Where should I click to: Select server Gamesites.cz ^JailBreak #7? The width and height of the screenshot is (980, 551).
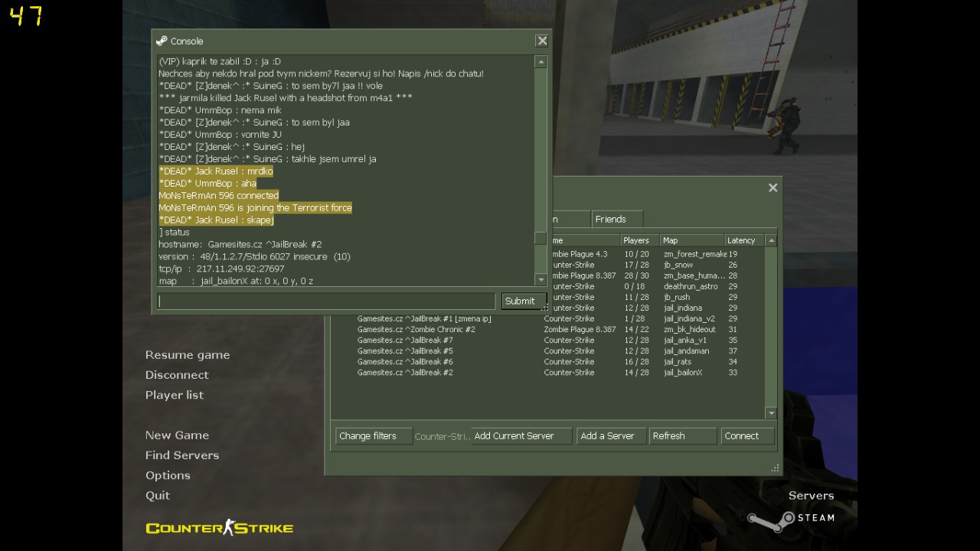(x=547, y=340)
